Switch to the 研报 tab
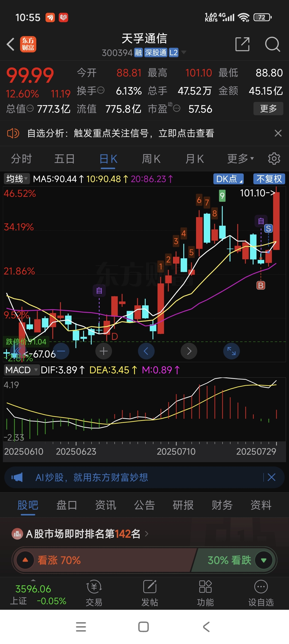This screenshot has width=289, height=644. pos(183,505)
